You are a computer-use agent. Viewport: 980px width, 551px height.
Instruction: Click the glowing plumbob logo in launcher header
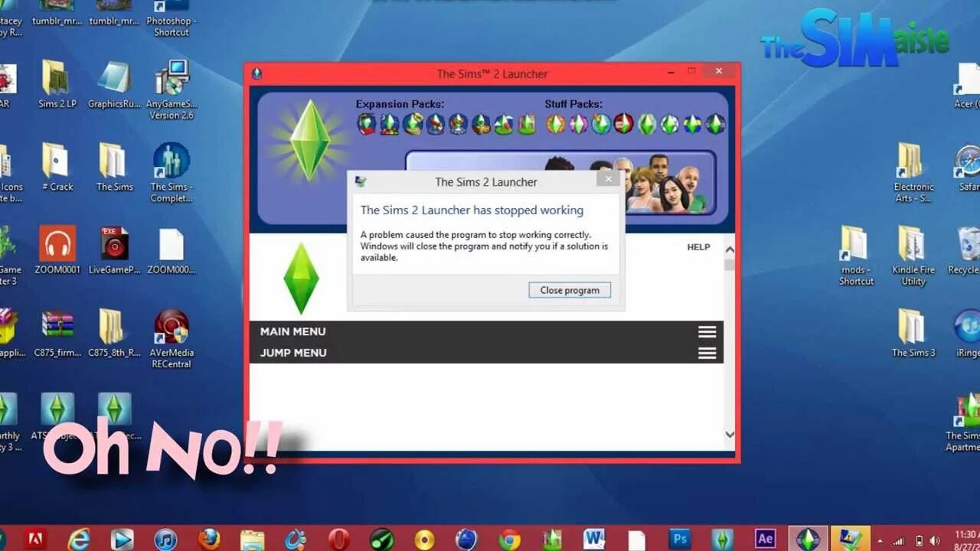pos(309,141)
